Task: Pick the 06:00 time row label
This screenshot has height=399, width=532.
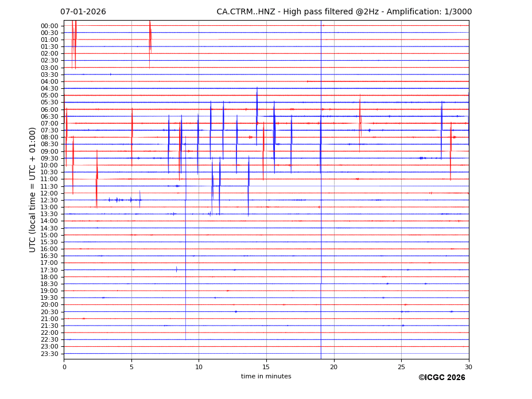Action: coord(49,109)
